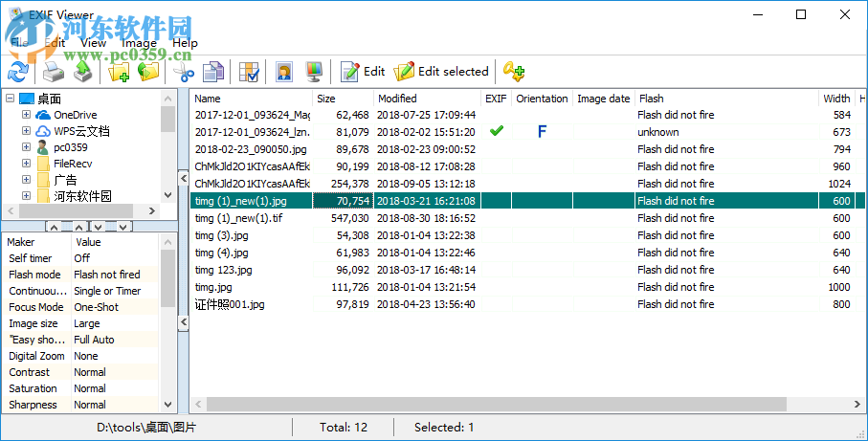Select file timg 123.jpg
Image resolution: width=868 pixels, height=441 pixels.
[x=224, y=270]
